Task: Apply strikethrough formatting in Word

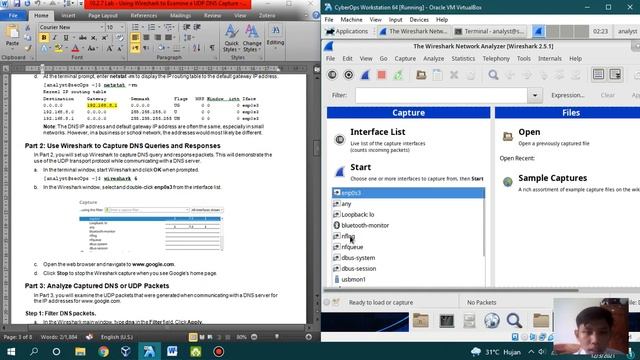Action: 82,38
